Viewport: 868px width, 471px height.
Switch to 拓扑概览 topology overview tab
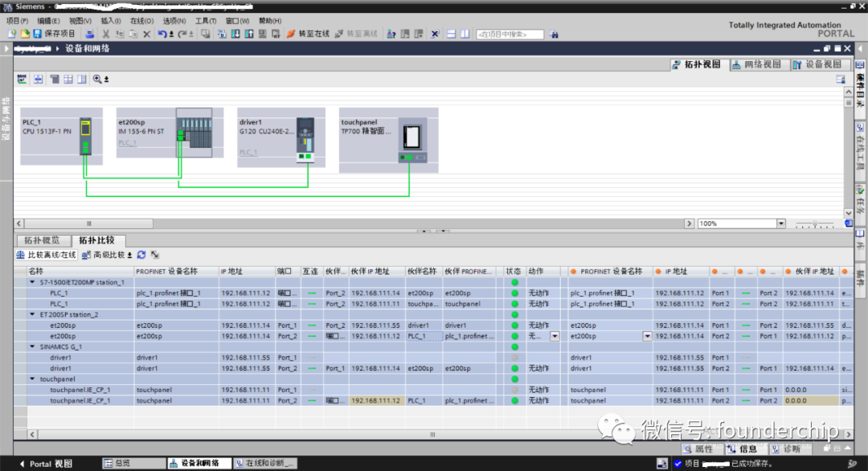coord(42,240)
